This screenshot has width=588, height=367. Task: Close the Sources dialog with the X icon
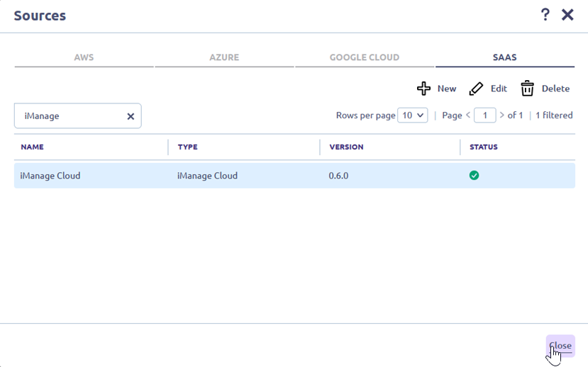[567, 15]
